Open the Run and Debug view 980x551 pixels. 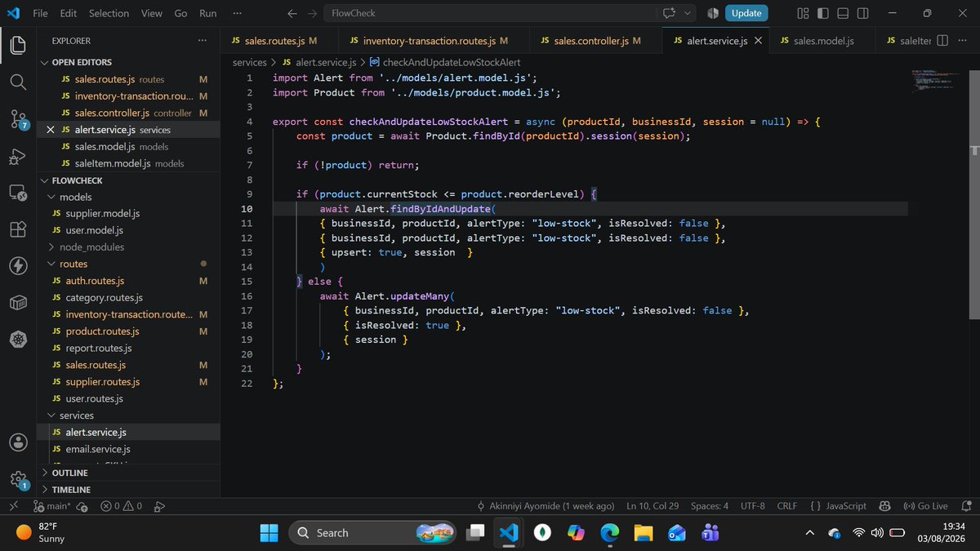[x=18, y=158]
